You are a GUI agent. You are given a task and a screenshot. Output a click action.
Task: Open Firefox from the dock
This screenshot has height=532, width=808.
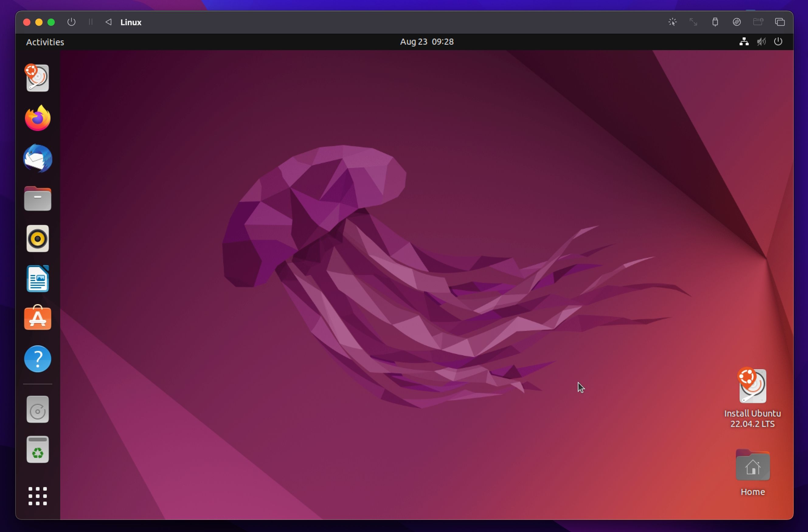point(37,118)
